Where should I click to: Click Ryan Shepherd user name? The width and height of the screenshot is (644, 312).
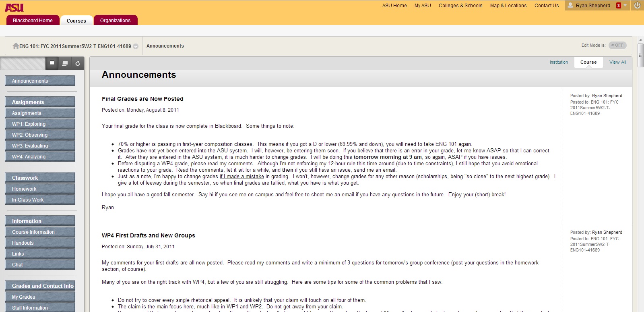[x=593, y=6]
